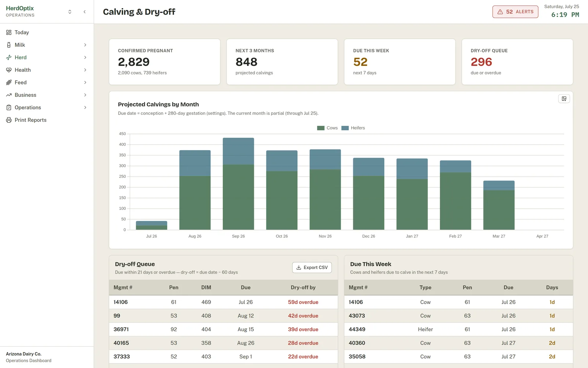Sort Due This Week by Days column

[552, 287]
